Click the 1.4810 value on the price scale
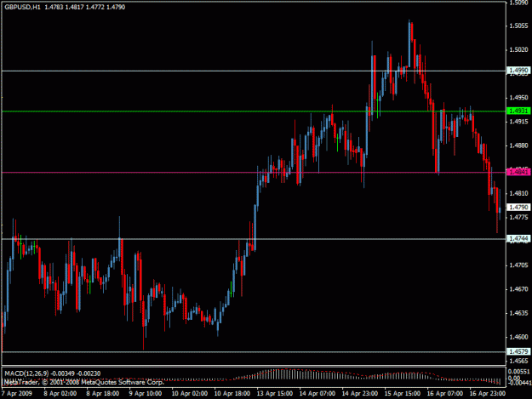 518,193
